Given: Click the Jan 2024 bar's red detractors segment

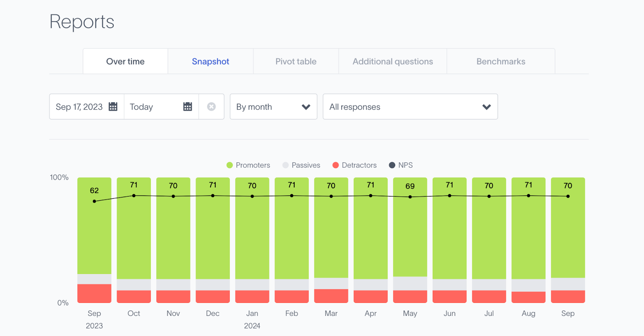Looking at the screenshot, I should pos(252,297).
